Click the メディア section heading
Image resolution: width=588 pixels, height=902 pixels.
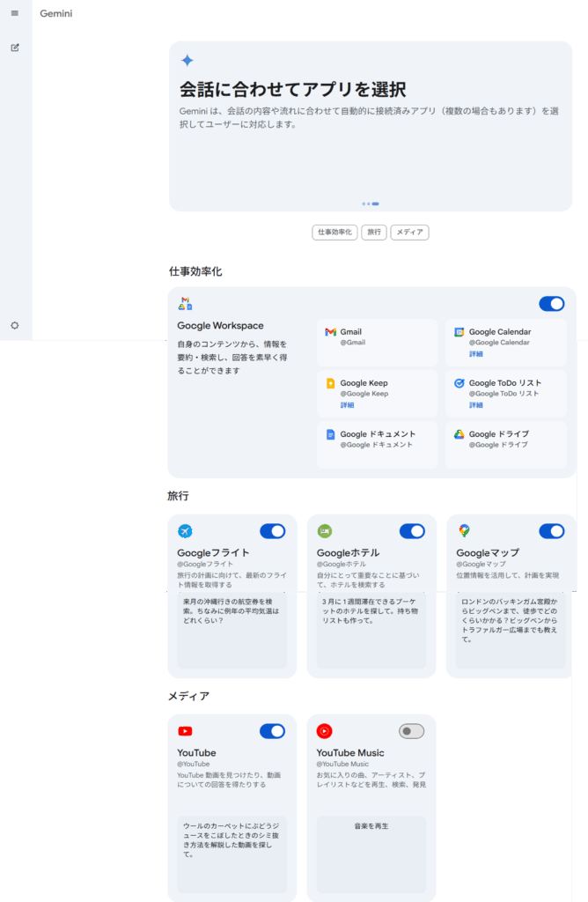point(188,696)
